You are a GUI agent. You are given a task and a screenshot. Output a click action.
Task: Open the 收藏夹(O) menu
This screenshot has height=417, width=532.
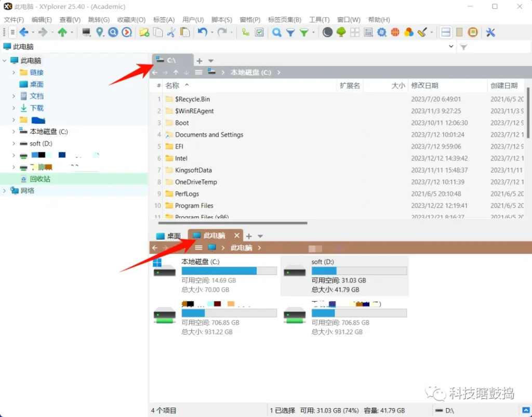click(x=131, y=20)
